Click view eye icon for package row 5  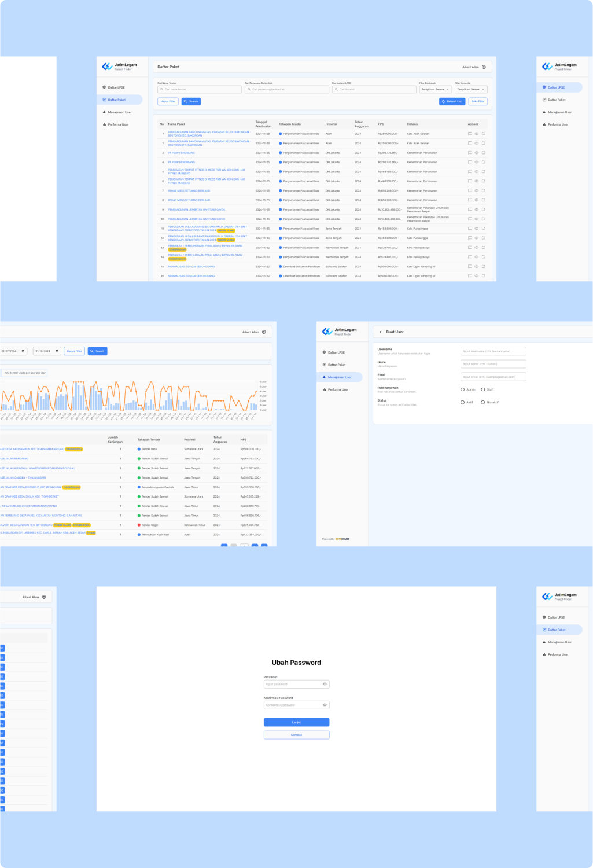tap(477, 172)
